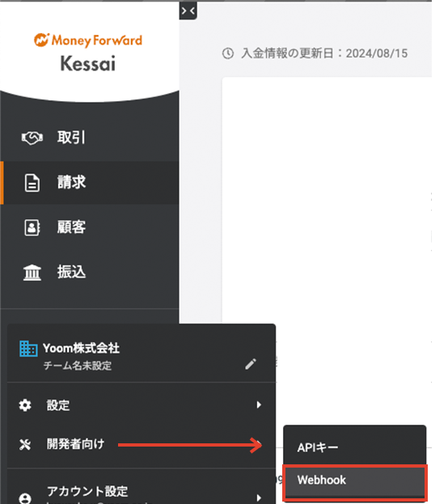This screenshot has width=448, height=504.
Task: Open the 振込 menu item
Action: (x=90, y=272)
